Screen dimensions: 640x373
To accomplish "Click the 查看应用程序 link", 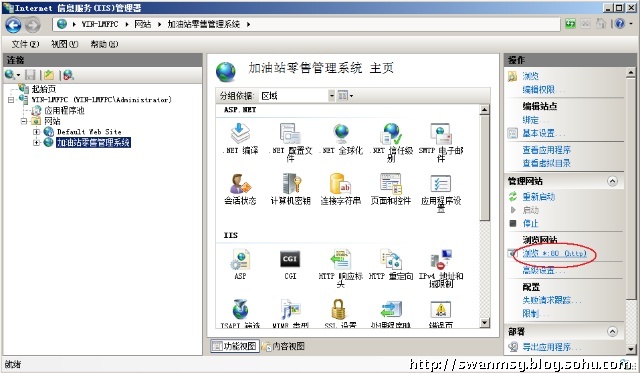I will pyautogui.click(x=547, y=150).
